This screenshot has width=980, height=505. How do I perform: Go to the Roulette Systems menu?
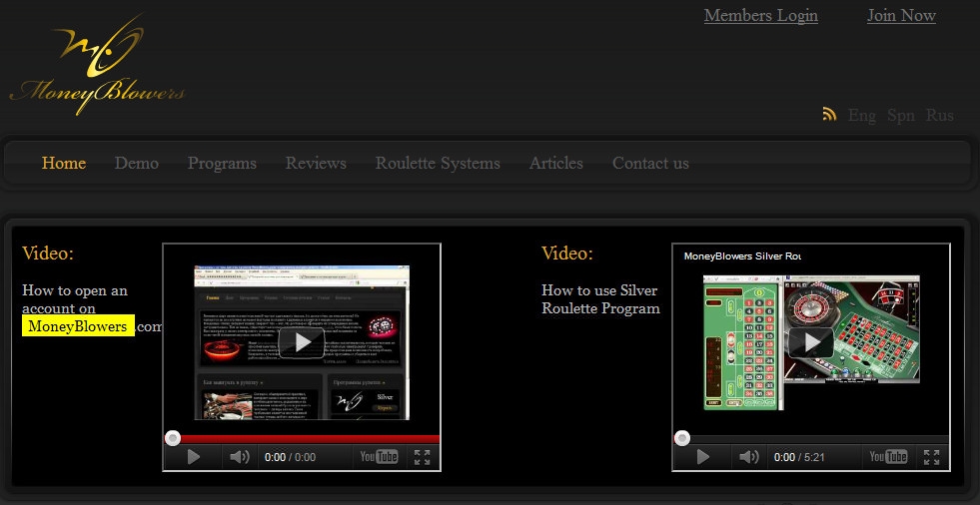[438, 163]
